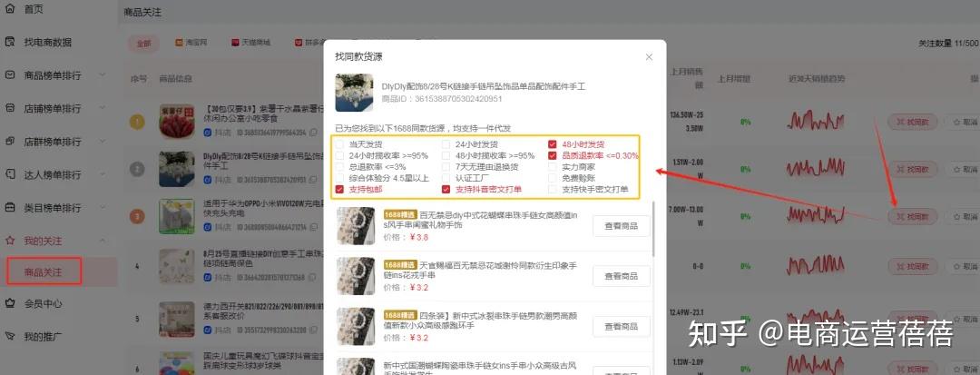980x375 pixels.
Task: Open DIyDIy配饰 product thumbnail in dialog header
Action: click(355, 93)
